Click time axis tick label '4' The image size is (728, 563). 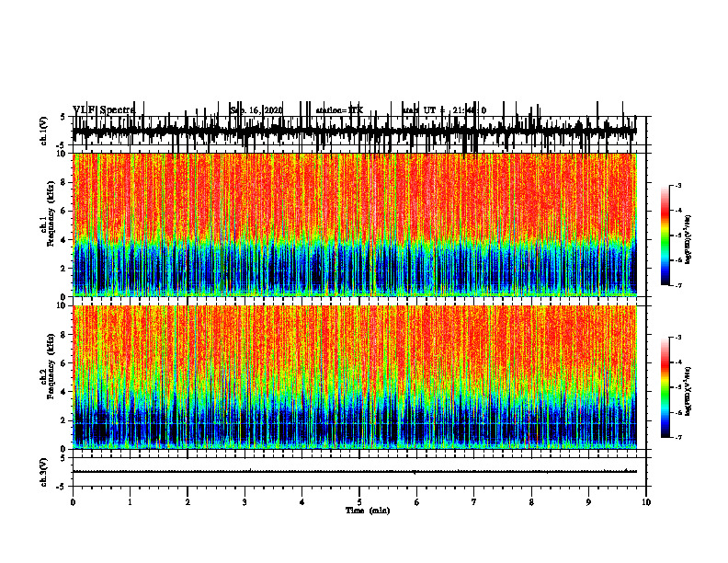tap(302, 502)
